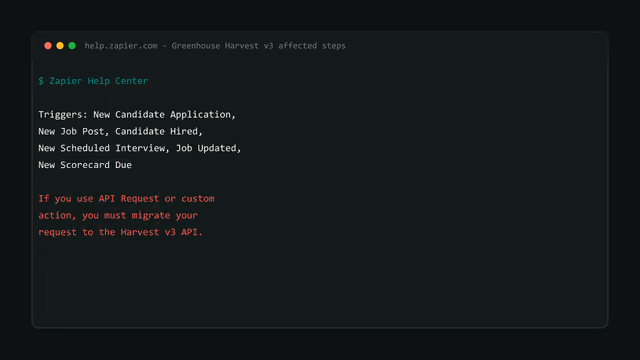Click affected steps in the title bar
The width and height of the screenshot is (640, 360).
[x=312, y=46]
